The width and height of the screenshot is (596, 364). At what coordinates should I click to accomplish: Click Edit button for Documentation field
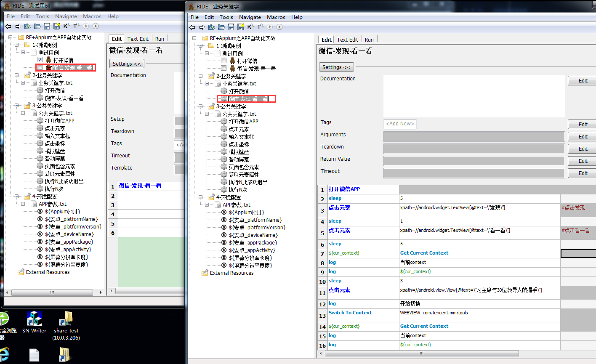tap(583, 81)
